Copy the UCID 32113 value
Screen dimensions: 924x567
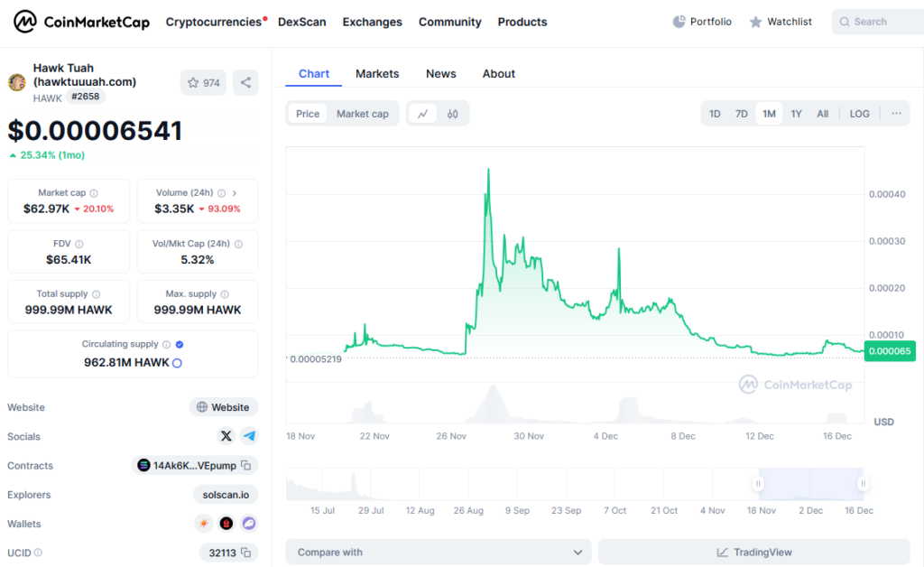point(246,553)
